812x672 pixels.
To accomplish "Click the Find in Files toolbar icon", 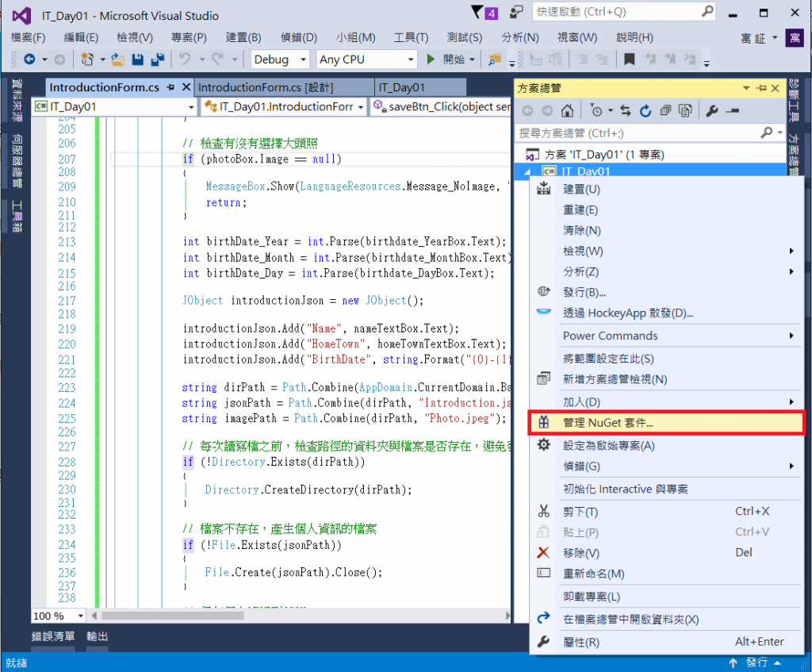I will 495,60.
